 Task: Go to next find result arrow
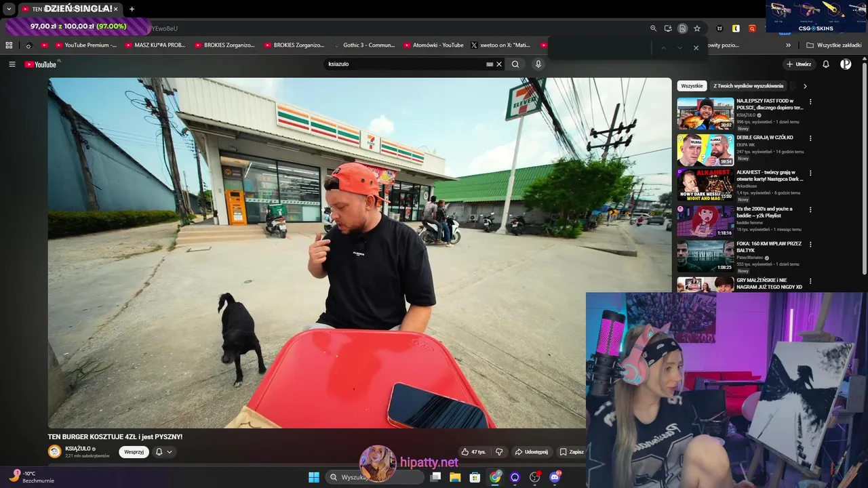click(x=679, y=48)
